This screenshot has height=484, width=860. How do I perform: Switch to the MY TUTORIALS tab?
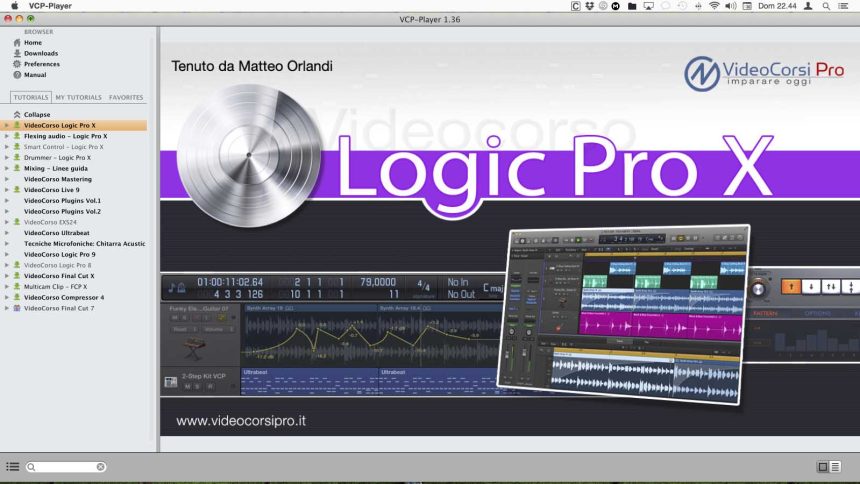click(78, 98)
